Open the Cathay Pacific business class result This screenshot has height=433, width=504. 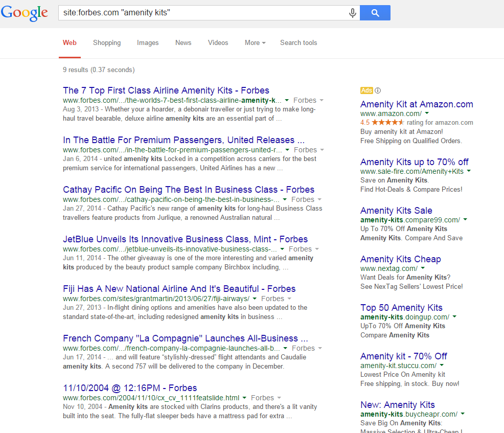point(189,190)
